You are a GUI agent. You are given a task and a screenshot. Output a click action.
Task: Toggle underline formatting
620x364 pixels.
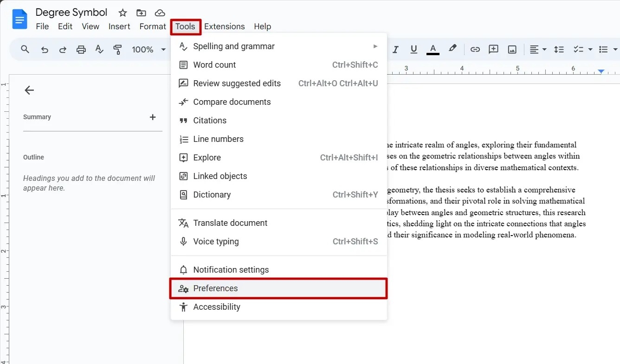tap(413, 49)
